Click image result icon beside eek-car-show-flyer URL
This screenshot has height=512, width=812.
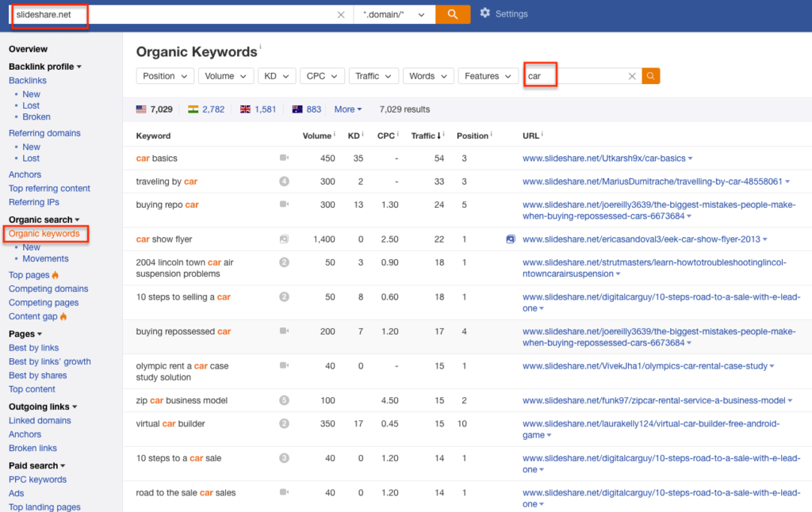511,239
